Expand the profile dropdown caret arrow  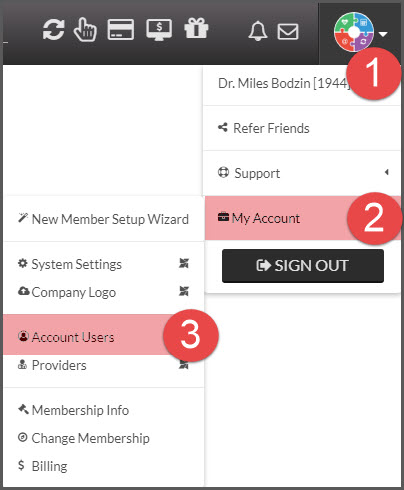pos(383,34)
